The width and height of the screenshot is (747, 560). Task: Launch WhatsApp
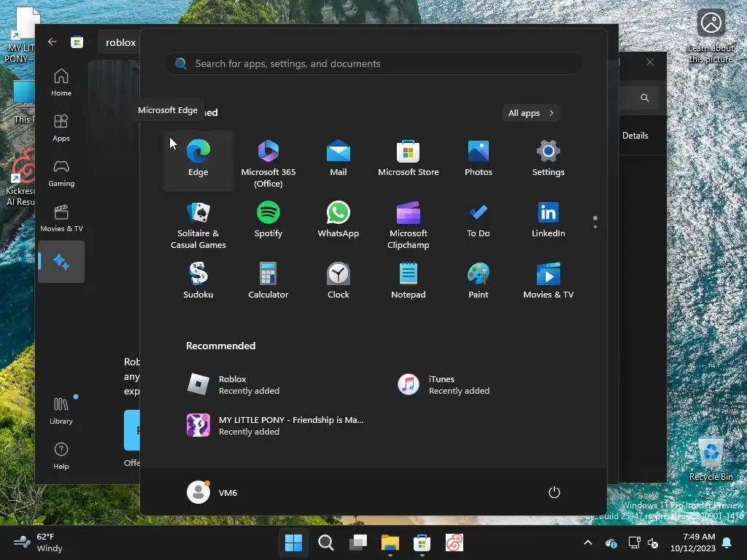pyautogui.click(x=338, y=224)
